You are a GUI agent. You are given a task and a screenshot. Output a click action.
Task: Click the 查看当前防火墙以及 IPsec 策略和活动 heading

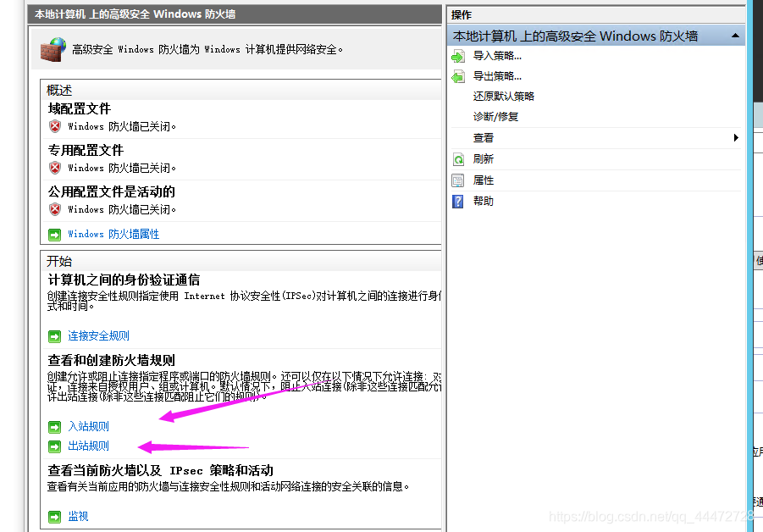click(x=160, y=471)
